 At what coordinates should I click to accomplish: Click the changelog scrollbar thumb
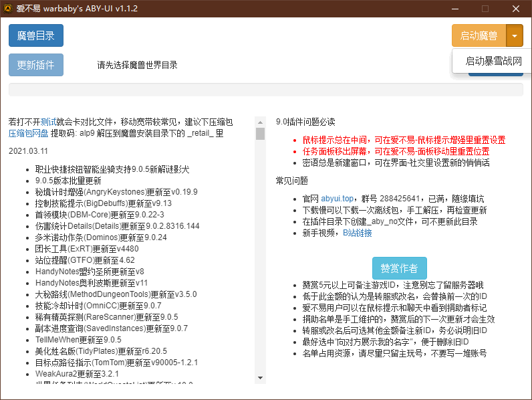260,134
